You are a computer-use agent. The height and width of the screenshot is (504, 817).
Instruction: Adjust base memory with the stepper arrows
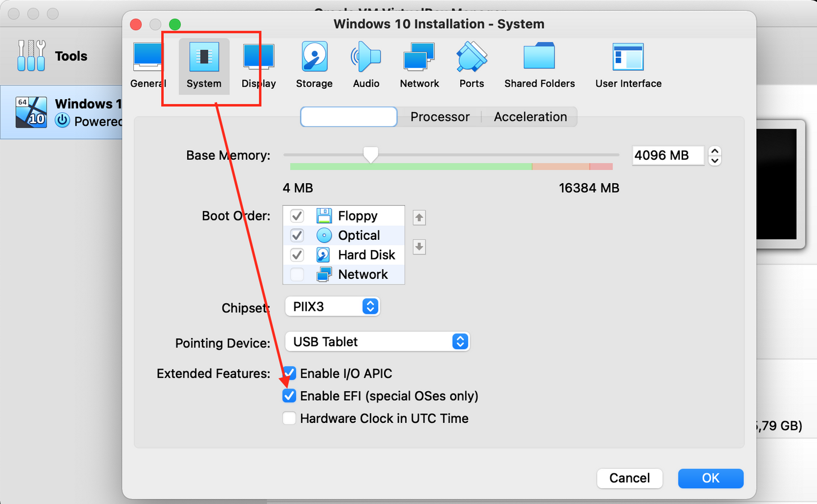point(715,155)
